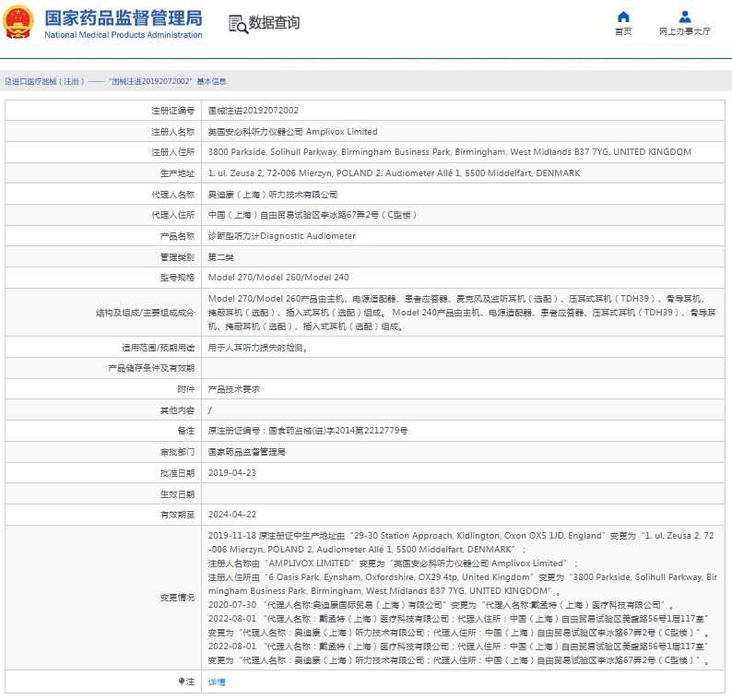Click breadcrumb 进口医疗器械（注册）
The width and height of the screenshot is (732, 700).
pyautogui.click(x=48, y=81)
